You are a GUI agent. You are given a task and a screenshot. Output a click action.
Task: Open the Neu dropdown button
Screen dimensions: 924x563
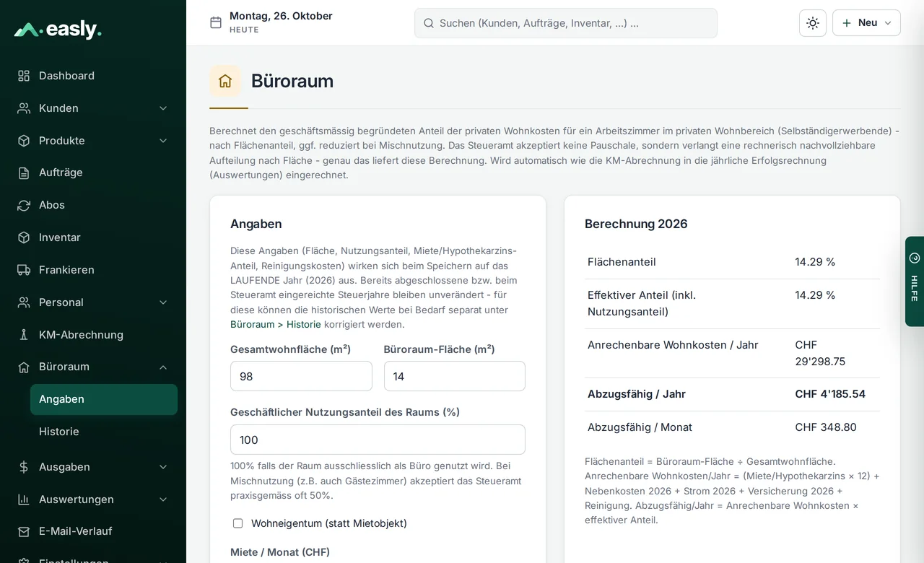coord(866,23)
